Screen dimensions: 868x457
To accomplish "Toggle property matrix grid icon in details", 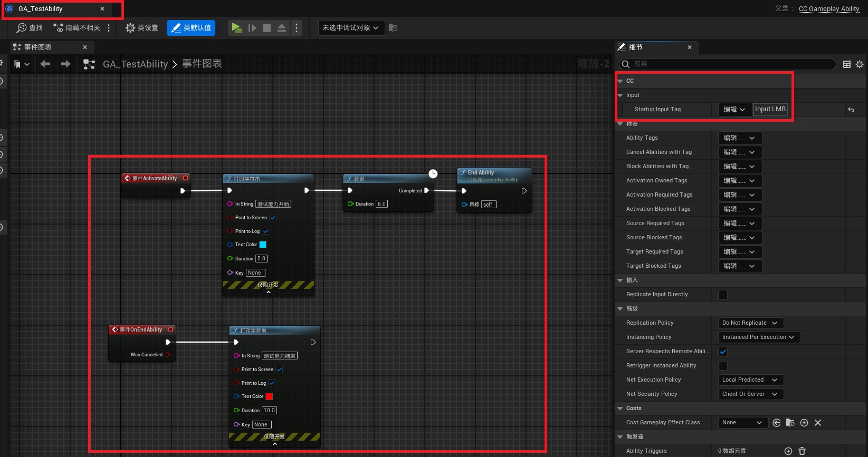I will (x=847, y=64).
